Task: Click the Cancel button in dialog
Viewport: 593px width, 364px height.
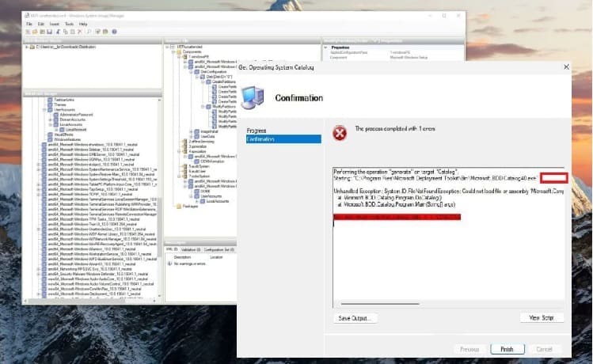Action: pos(544,349)
